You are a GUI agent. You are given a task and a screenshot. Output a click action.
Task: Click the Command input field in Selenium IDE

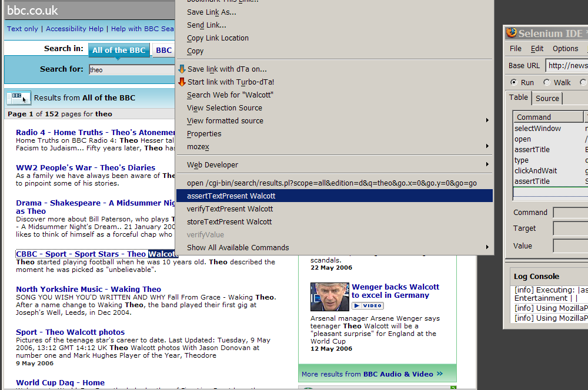point(571,213)
